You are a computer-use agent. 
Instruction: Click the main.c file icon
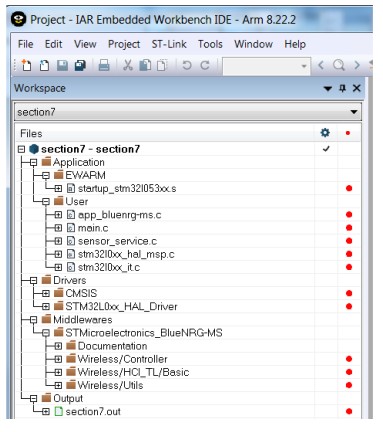pos(71,228)
